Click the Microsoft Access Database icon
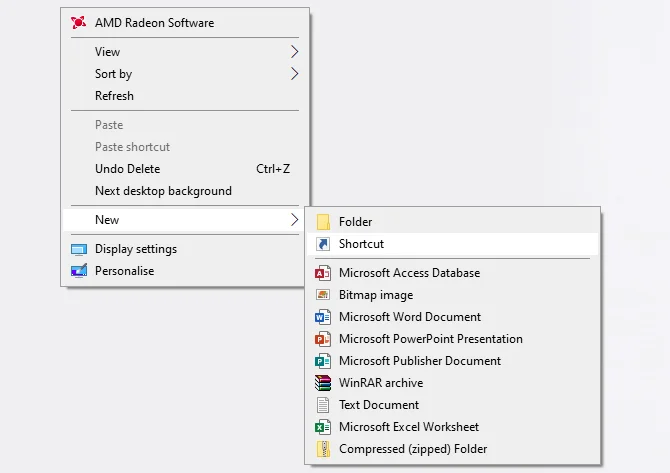The height and width of the screenshot is (473, 670). click(x=323, y=273)
